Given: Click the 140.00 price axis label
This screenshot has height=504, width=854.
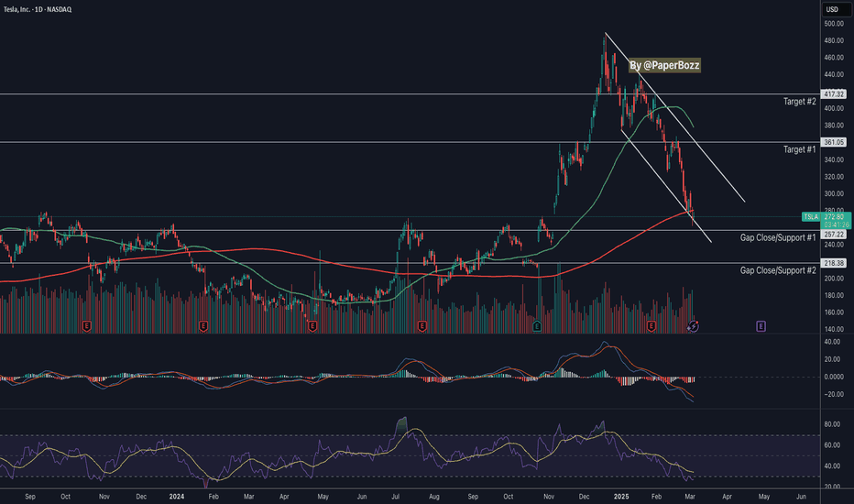Looking at the screenshot, I should [x=834, y=330].
